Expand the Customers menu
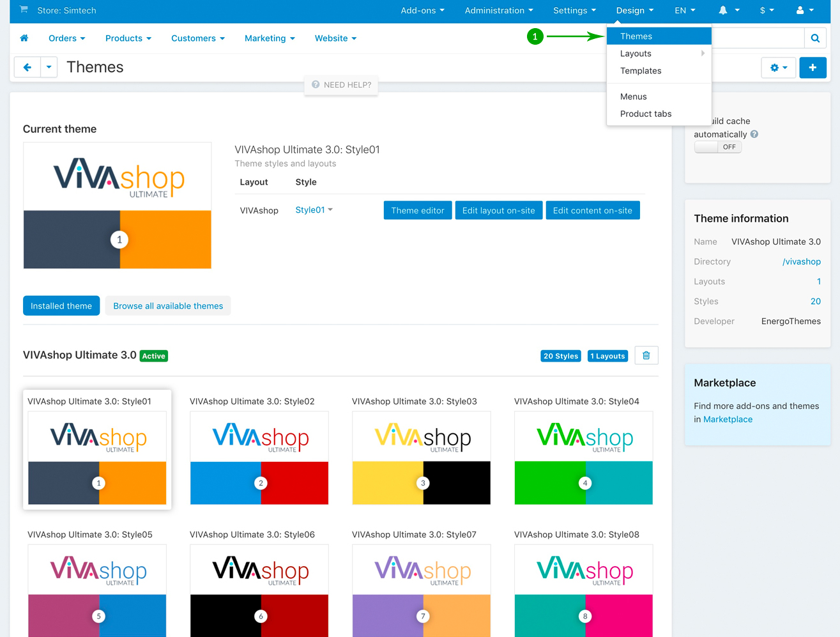The width and height of the screenshot is (840, 637). (198, 38)
